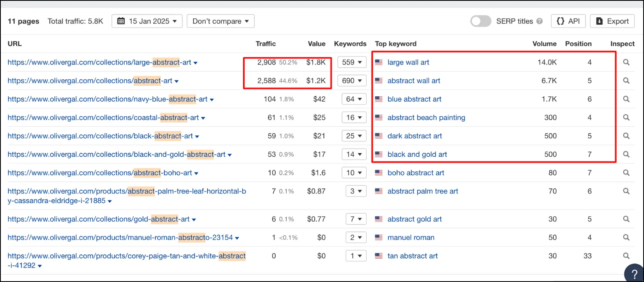Sort by the Value column header
The width and height of the screenshot is (644, 282).
coord(317,44)
